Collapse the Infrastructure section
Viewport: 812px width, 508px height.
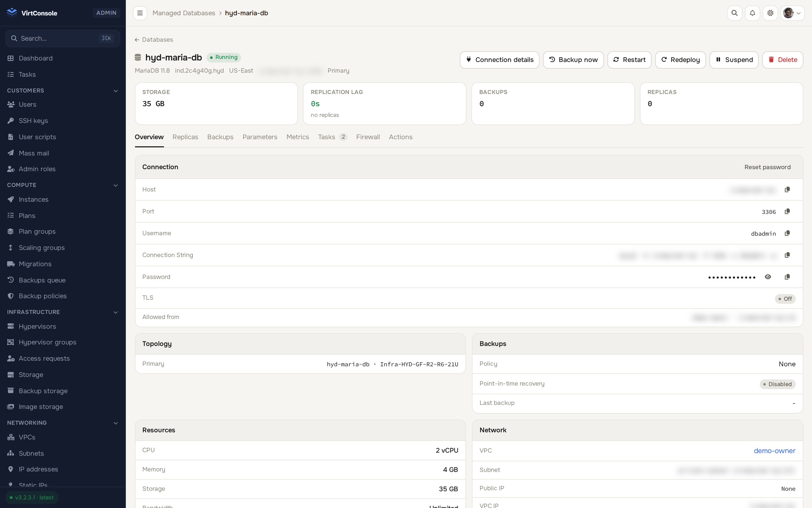[x=116, y=312]
